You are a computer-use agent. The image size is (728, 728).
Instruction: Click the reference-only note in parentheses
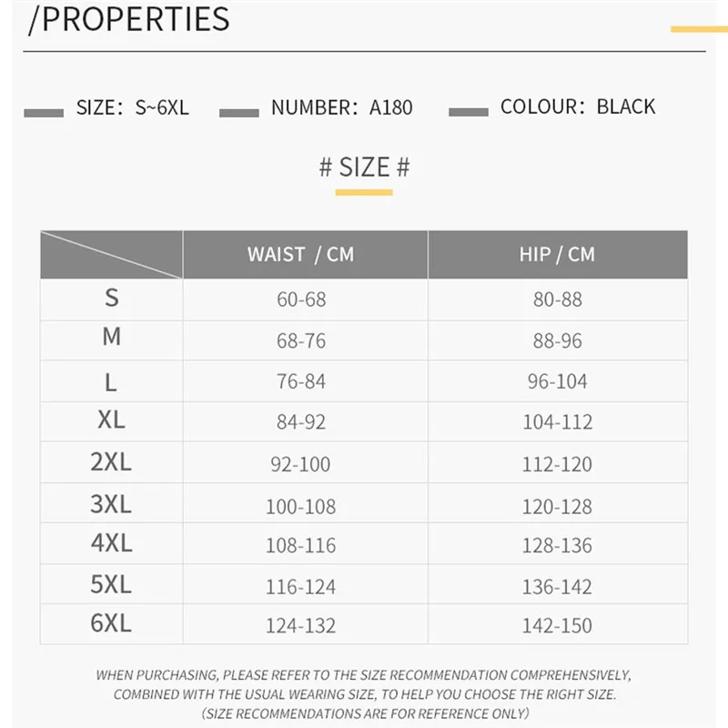pos(364,713)
